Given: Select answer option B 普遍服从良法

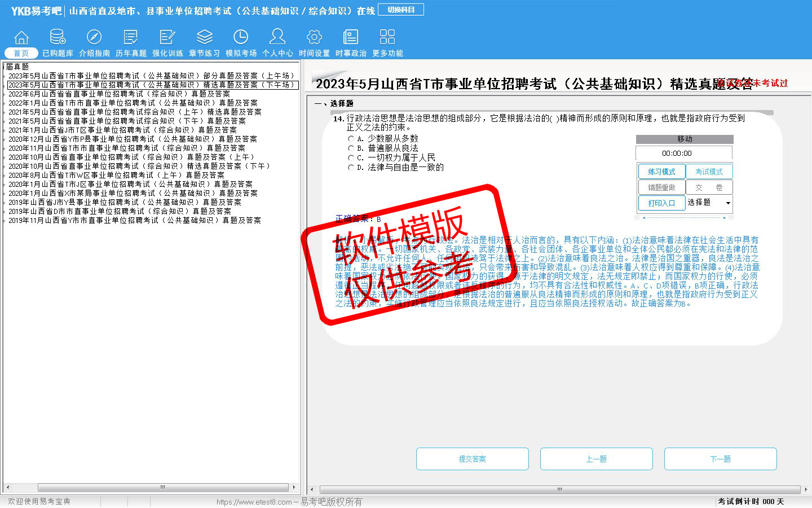Looking at the screenshot, I should tap(351, 148).
